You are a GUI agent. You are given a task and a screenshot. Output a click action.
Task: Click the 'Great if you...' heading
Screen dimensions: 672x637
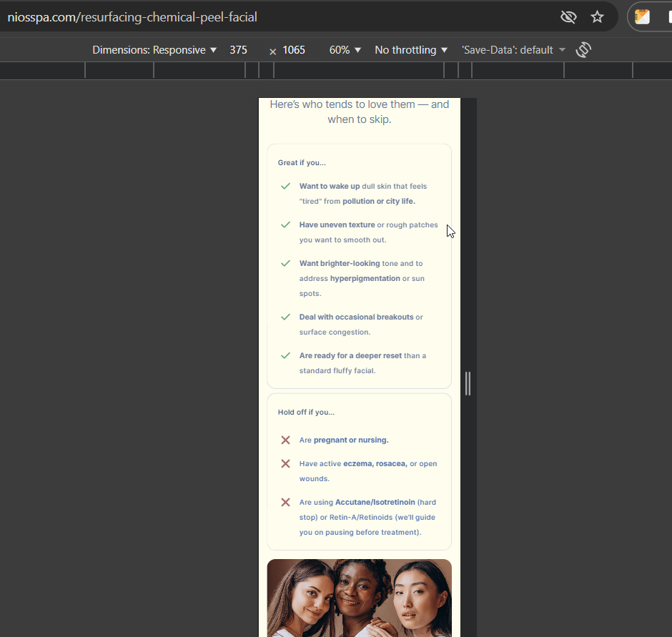[302, 162]
